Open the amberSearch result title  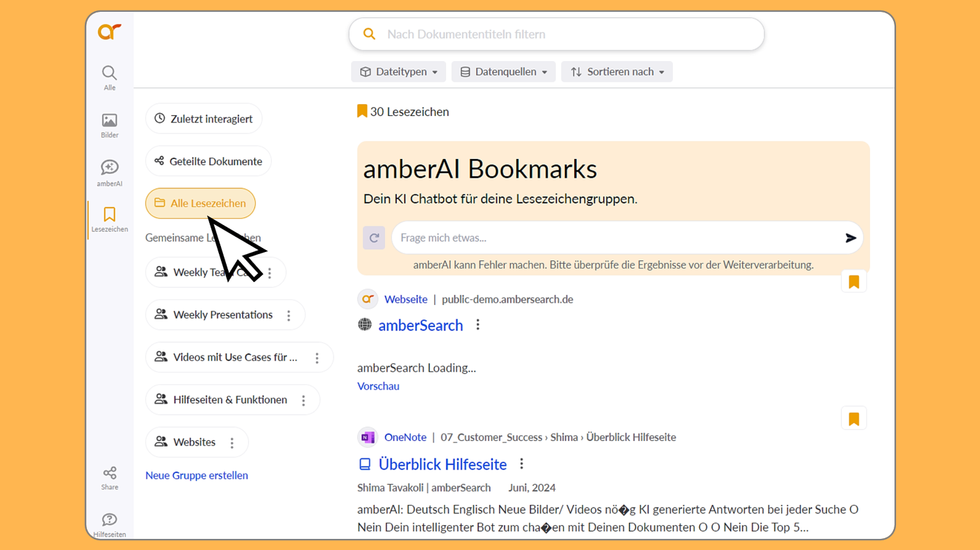tap(420, 325)
